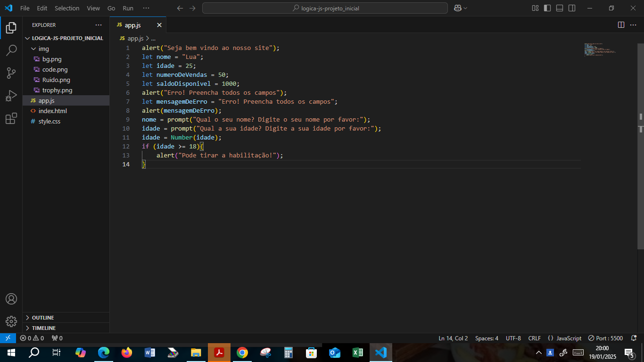Screen dimensions: 644x362
Task: Click the Copilot icon in title bar
Action: [x=457, y=8]
